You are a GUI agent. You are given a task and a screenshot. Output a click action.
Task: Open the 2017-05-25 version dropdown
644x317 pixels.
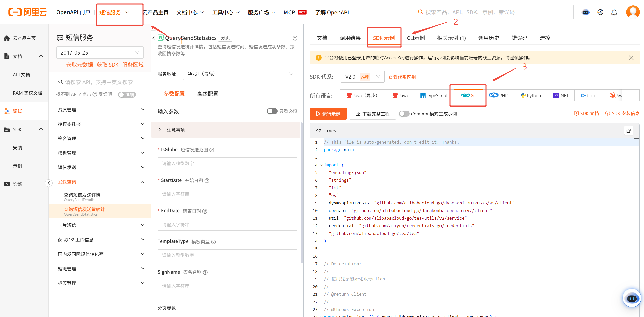(100, 52)
